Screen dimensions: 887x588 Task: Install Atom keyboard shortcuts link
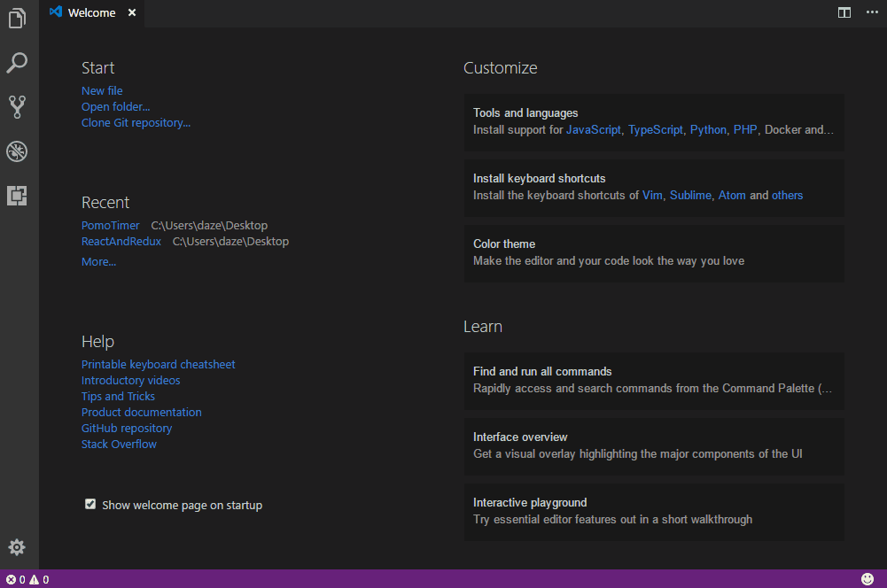[732, 195]
